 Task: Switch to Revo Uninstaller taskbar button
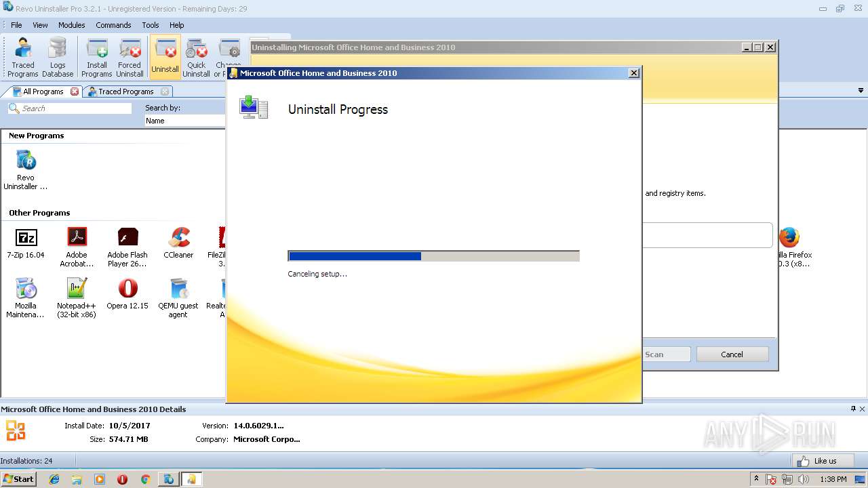coord(168,479)
